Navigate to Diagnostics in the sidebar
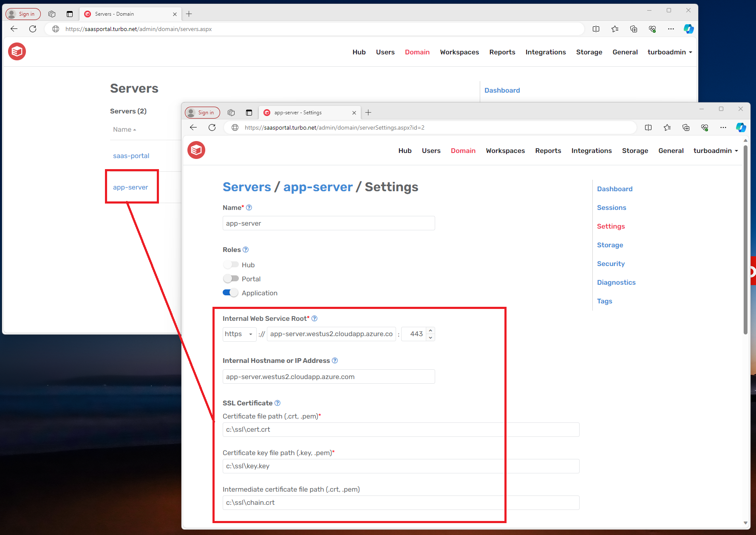Image resolution: width=756 pixels, height=535 pixels. click(616, 282)
